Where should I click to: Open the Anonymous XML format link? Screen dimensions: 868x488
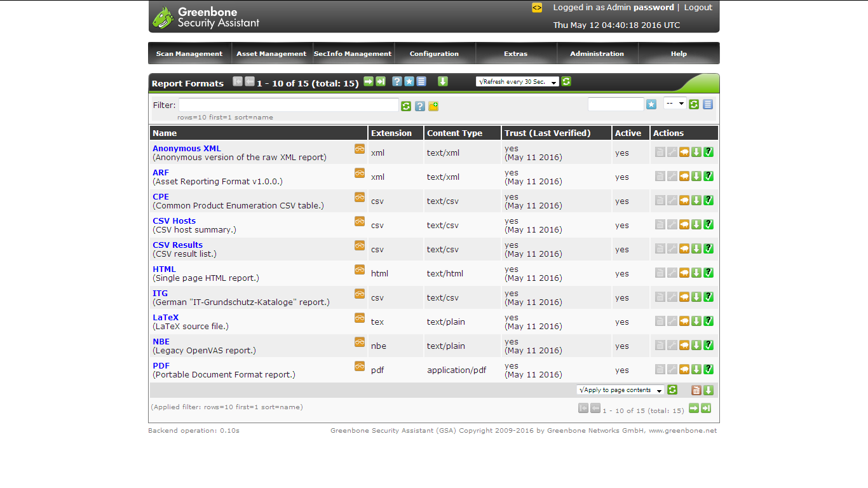187,148
